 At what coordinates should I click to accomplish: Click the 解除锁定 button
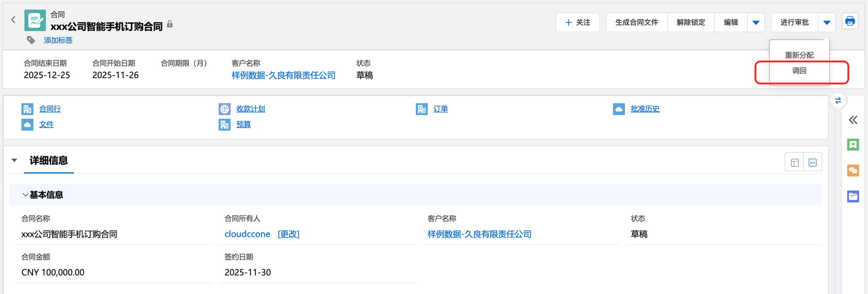[690, 23]
